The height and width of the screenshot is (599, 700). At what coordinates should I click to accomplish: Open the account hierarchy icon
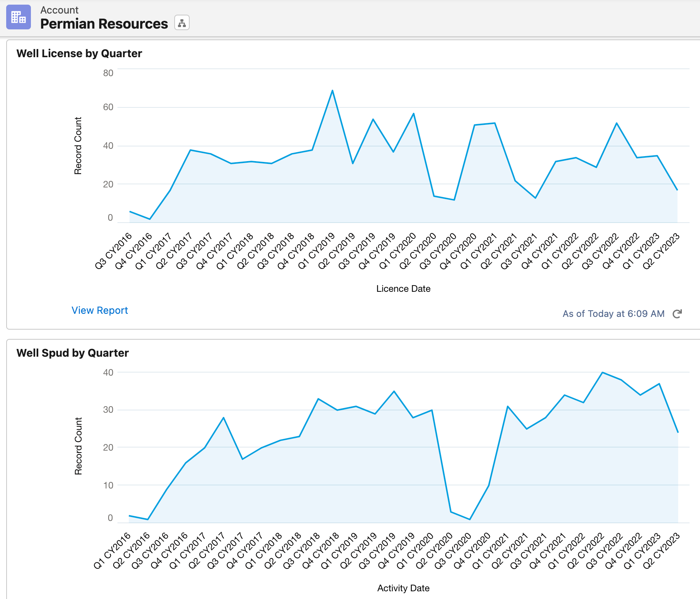[x=182, y=23]
